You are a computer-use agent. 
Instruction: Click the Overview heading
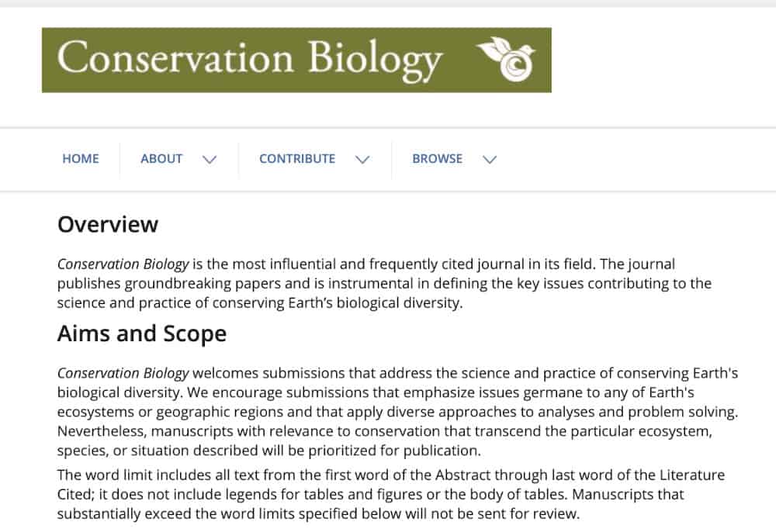(108, 224)
